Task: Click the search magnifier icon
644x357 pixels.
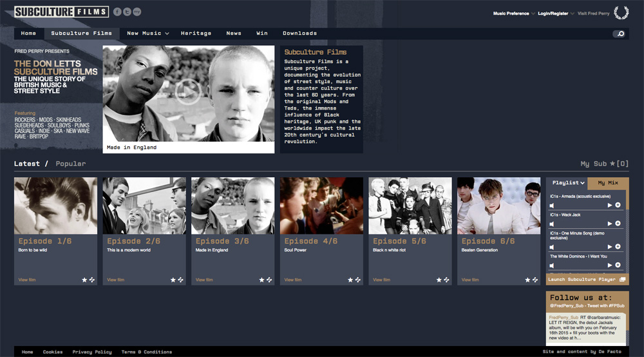Action: (x=619, y=34)
